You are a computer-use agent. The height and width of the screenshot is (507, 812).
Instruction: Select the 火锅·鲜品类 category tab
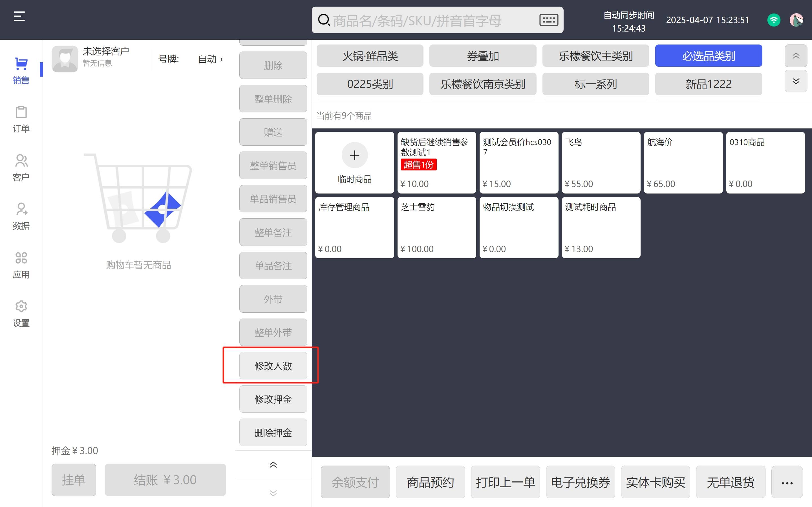(x=370, y=56)
